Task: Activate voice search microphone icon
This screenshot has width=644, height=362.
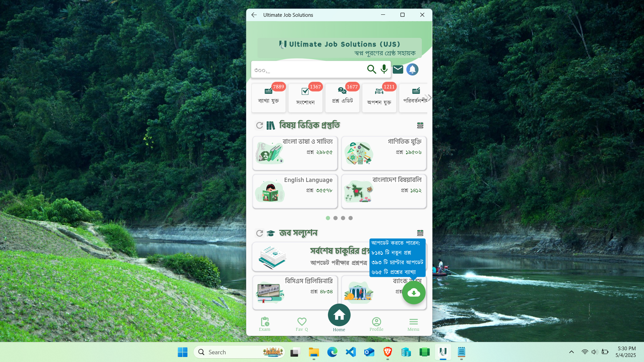Action: pos(384,69)
